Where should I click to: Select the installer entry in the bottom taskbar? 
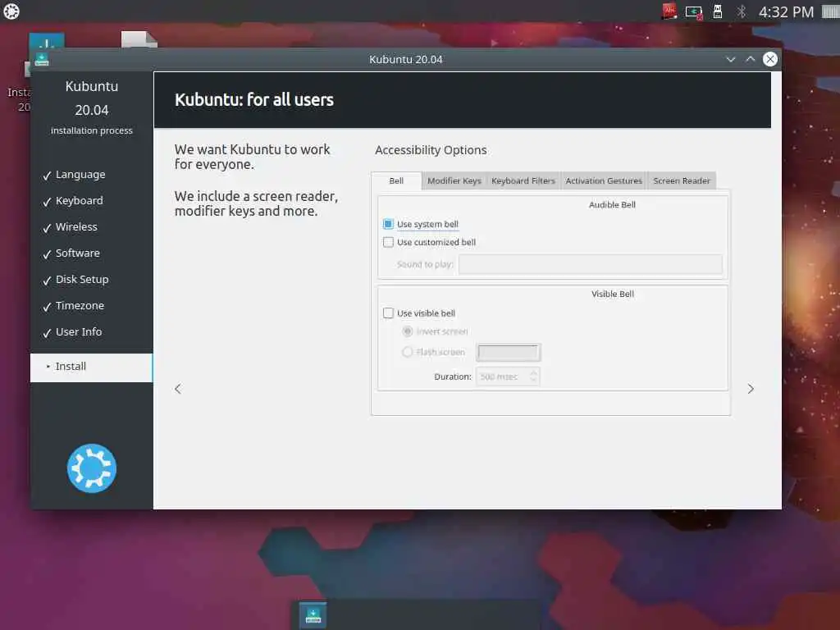click(313, 615)
